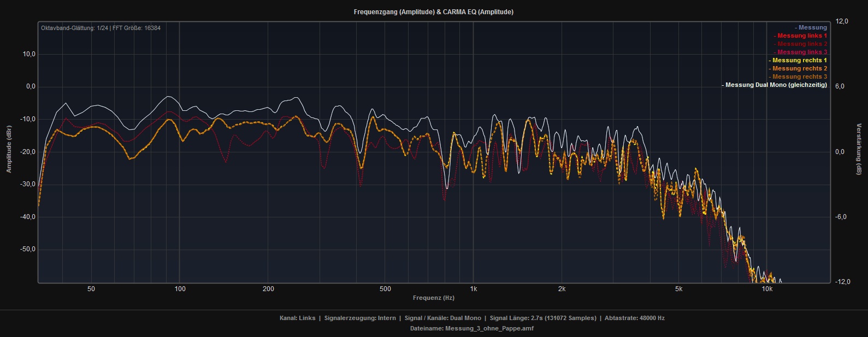Click the '10k' frequency tick label
868x337 pixels.
click(x=767, y=289)
